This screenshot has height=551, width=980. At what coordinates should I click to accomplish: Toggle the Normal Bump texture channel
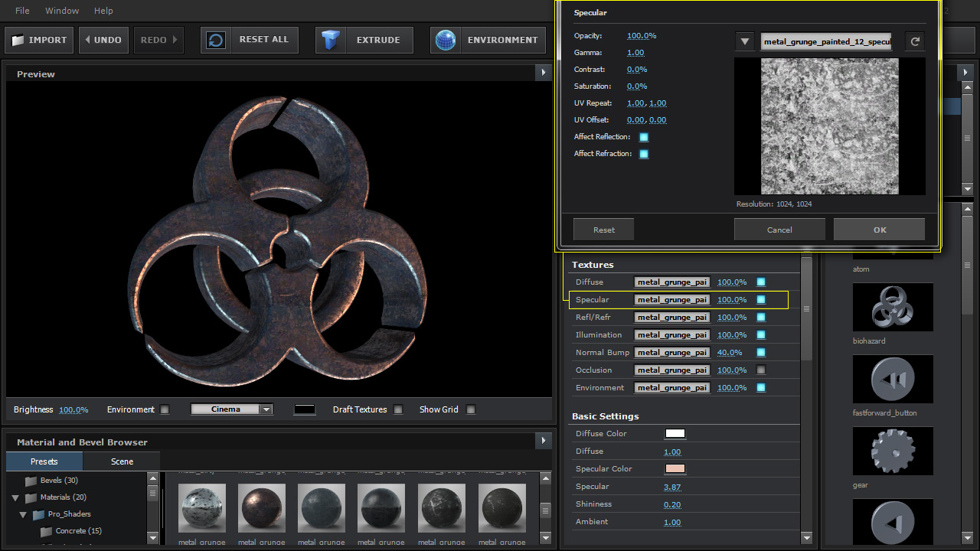760,353
